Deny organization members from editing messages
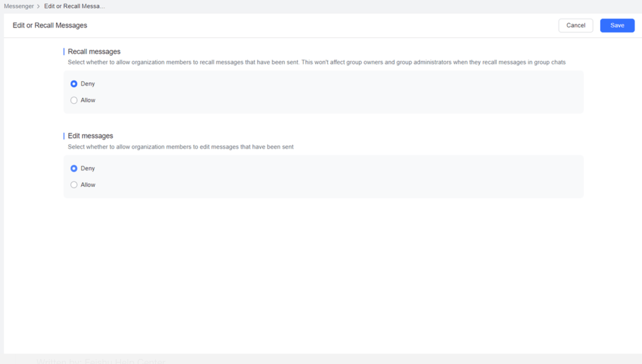 point(74,168)
